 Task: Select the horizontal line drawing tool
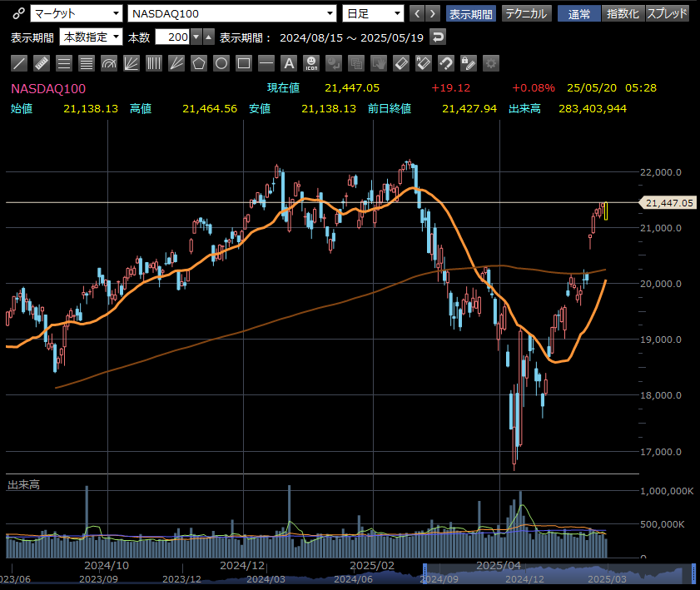(266, 63)
